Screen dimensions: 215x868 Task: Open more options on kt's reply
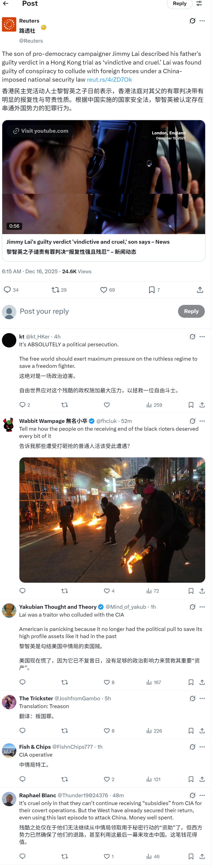(205, 341)
